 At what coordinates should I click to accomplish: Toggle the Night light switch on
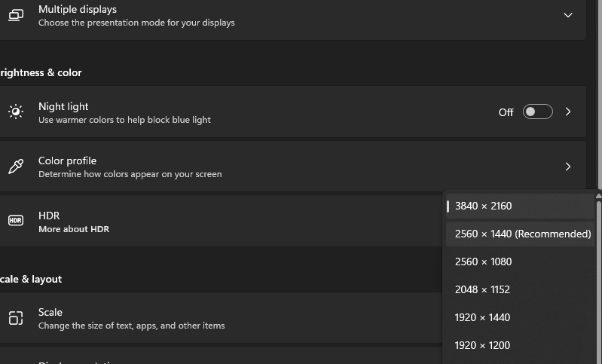point(537,112)
